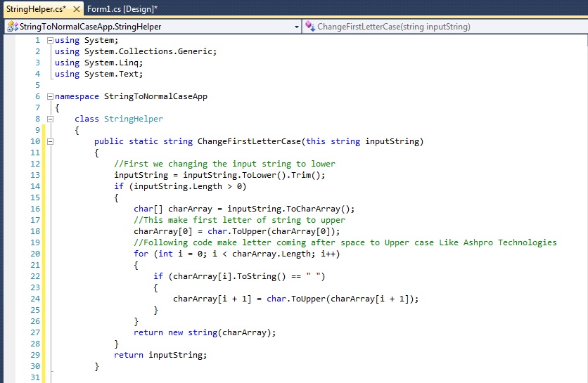Screen dimensions: 588x383
Task: Collapse the namespace StringToNormalCaseApp block
Action: 50,96
